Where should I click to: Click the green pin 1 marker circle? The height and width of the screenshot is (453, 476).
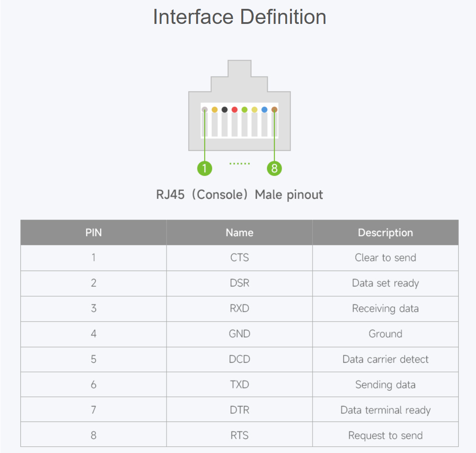[205, 168]
